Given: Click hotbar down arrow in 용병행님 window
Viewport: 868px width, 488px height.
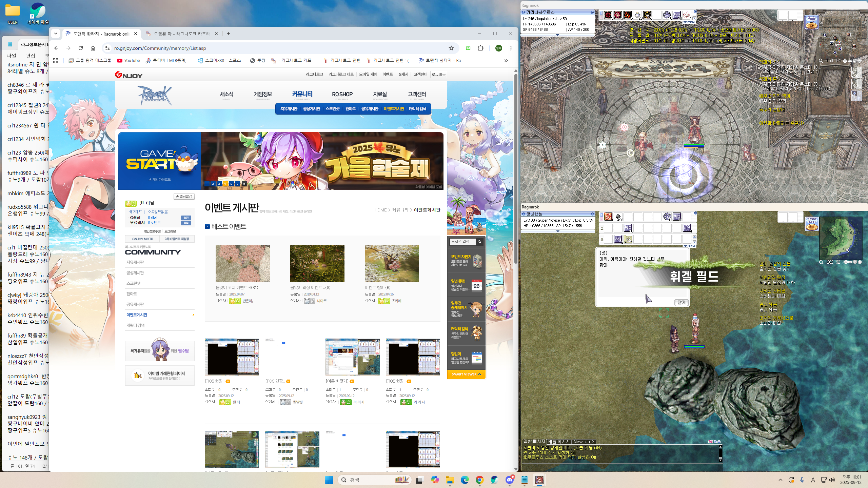Looking at the screenshot, I should (x=694, y=242).
